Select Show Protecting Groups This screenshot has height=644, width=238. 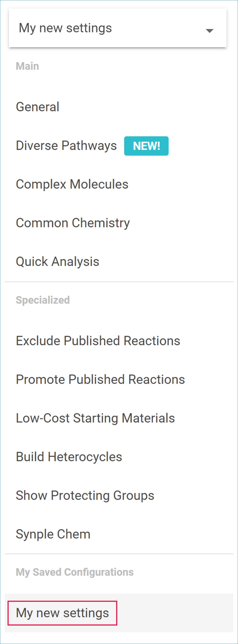point(85,495)
